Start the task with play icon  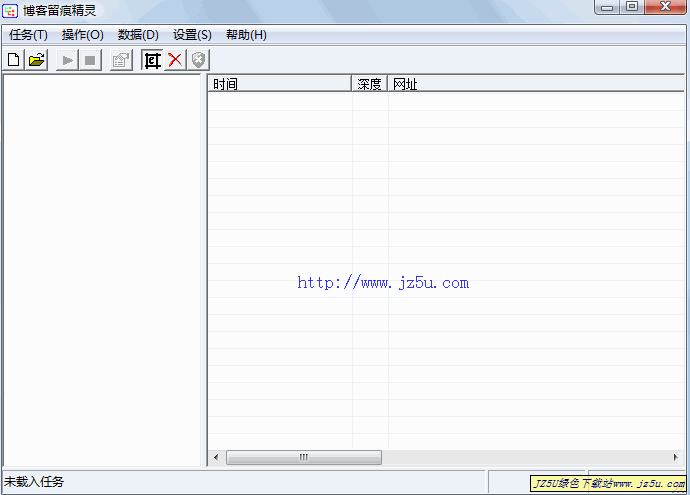coord(68,60)
